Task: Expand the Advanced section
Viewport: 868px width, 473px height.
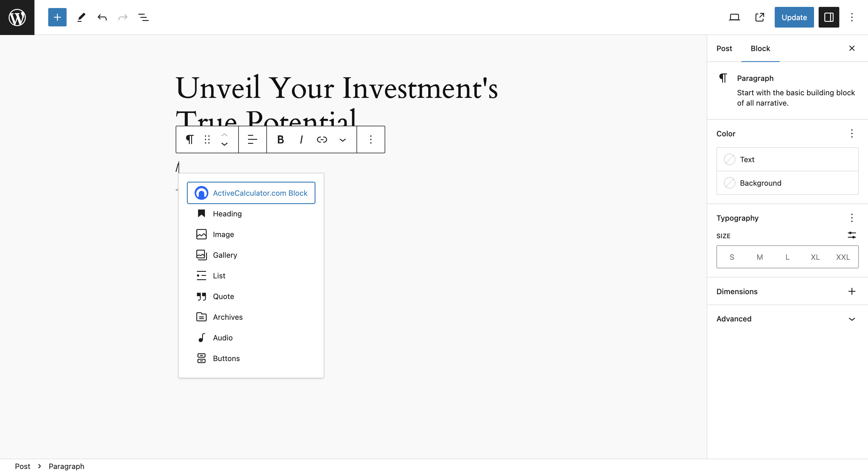Action: [787, 319]
